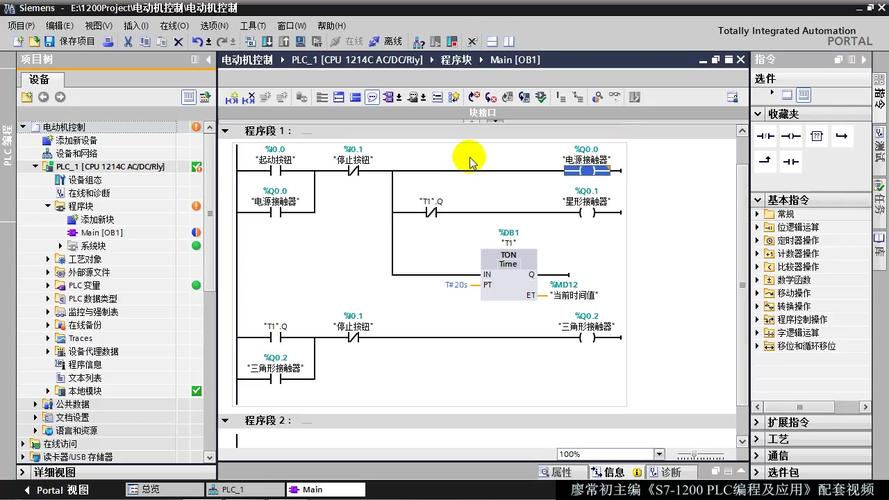Toggle network comments speech-bubble icon
Screen dimensions: 889x500
(x=372, y=98)
